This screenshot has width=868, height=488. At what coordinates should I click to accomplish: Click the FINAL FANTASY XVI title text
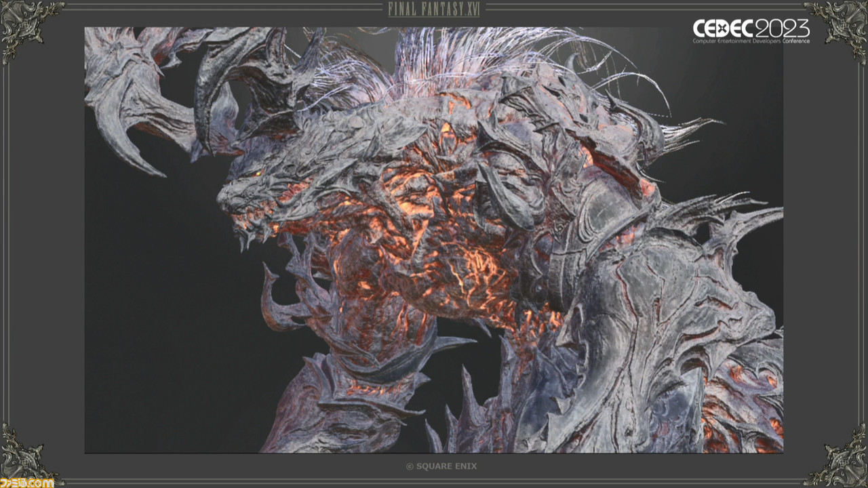[433, 9]
